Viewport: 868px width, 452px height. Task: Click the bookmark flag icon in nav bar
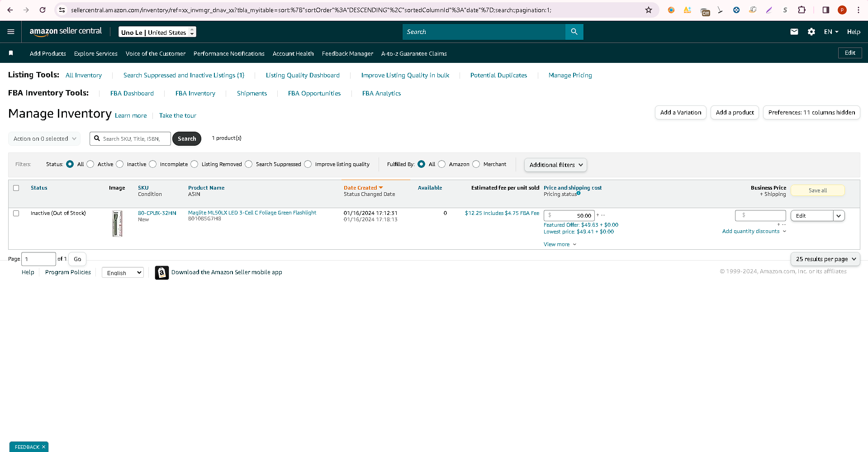11,53
